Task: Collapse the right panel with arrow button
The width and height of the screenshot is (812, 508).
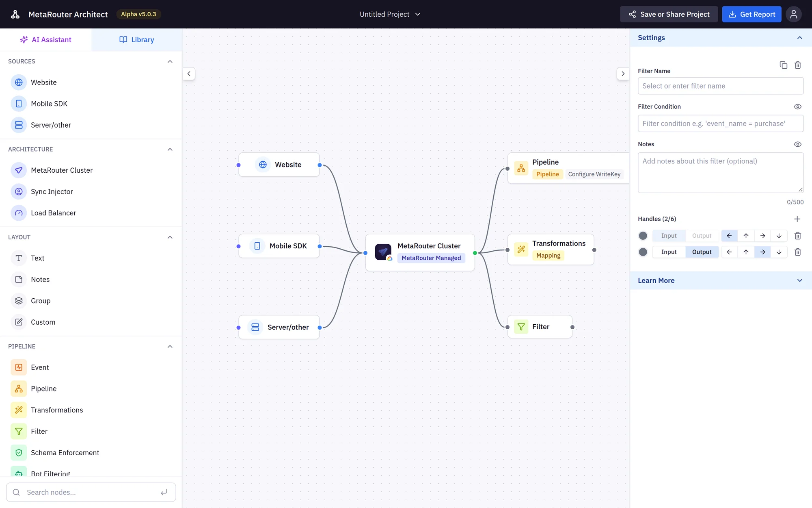Action: click(623, 74)
